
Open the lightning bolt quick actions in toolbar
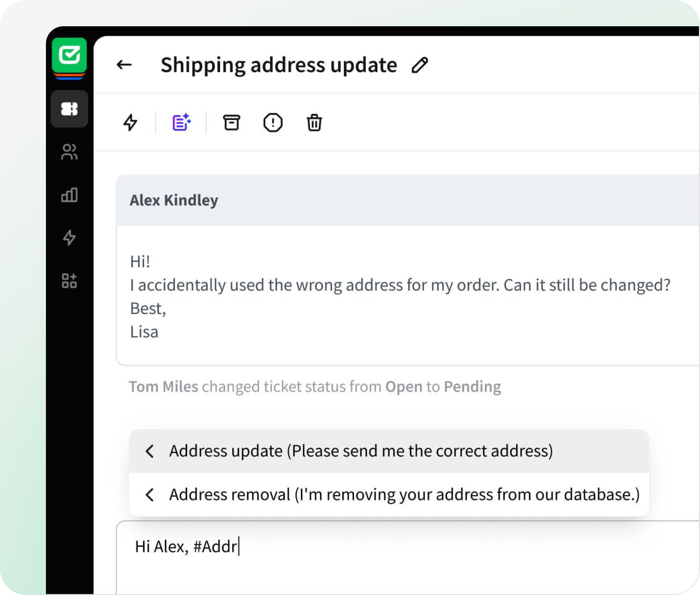(130, 122)
